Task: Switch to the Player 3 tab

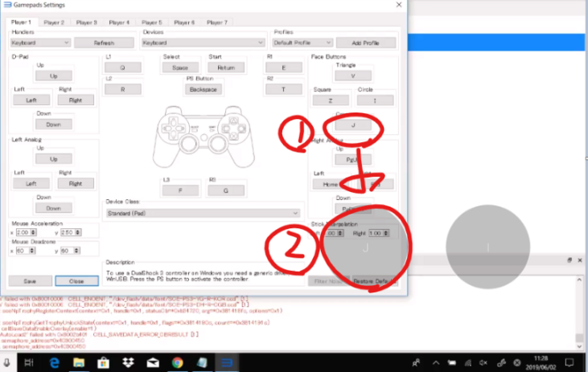Action: pyautogui.click(x=87, y=22)
